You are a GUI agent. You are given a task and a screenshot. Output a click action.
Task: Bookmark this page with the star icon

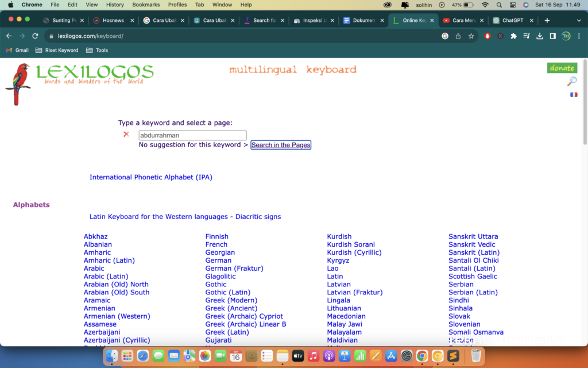tap(471, 36)
